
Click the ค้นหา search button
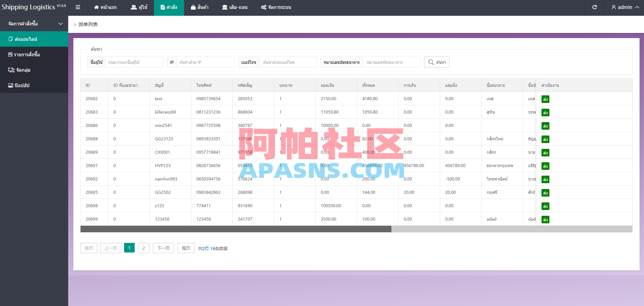(437, 62)
